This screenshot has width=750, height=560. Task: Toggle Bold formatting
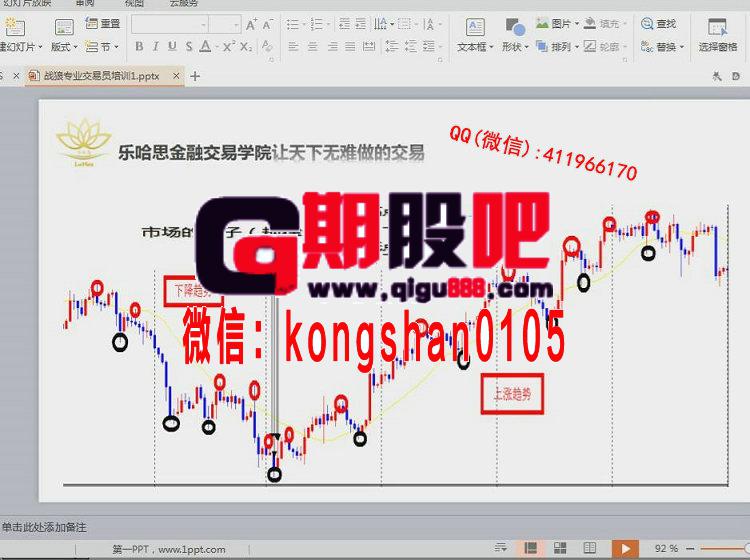(139, 46)
